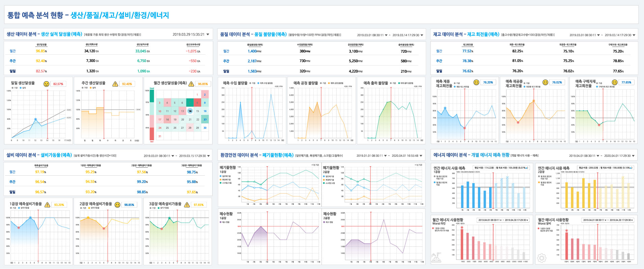Click the gear icon under Worst 장비
This screenshot has width=644, height=269.
pyautogui.click(x=541, y=258)
